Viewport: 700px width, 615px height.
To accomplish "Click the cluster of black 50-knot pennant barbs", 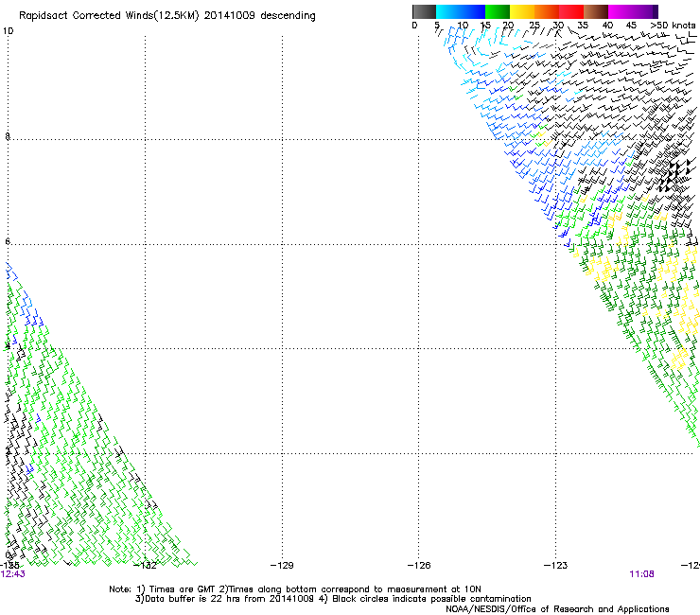I will [x=675, y=174].
